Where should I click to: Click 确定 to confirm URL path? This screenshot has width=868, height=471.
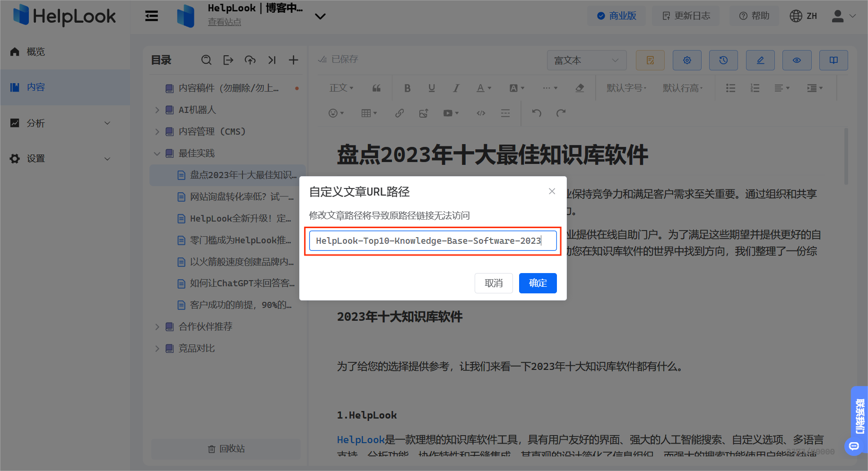538,283
